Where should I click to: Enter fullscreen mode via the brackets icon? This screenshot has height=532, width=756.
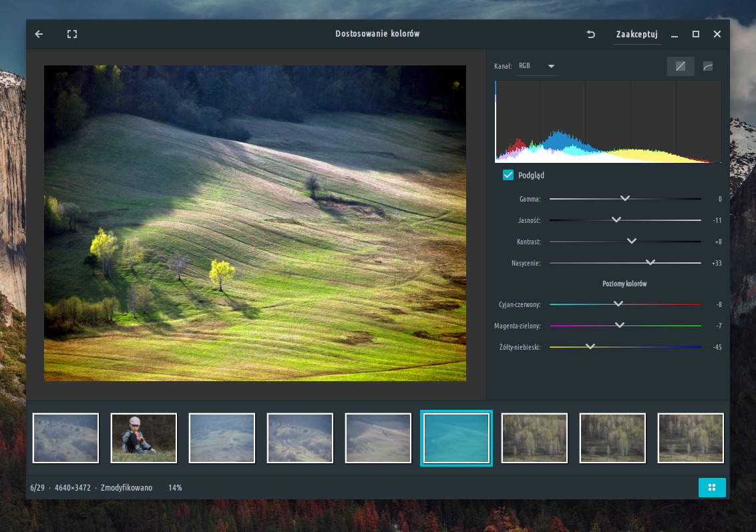coord(72,34)
